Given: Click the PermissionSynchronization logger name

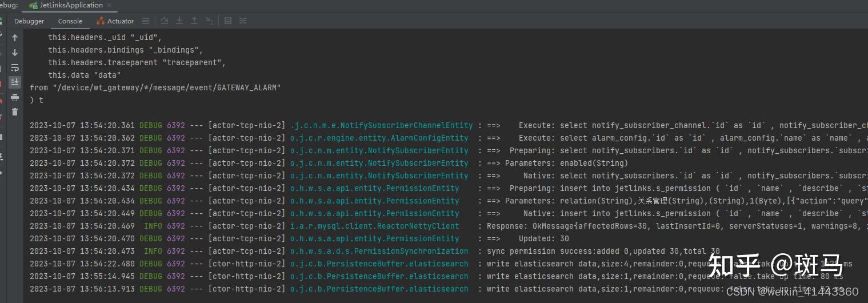Looking at the screenshot, I should click(x=379, y=251).
